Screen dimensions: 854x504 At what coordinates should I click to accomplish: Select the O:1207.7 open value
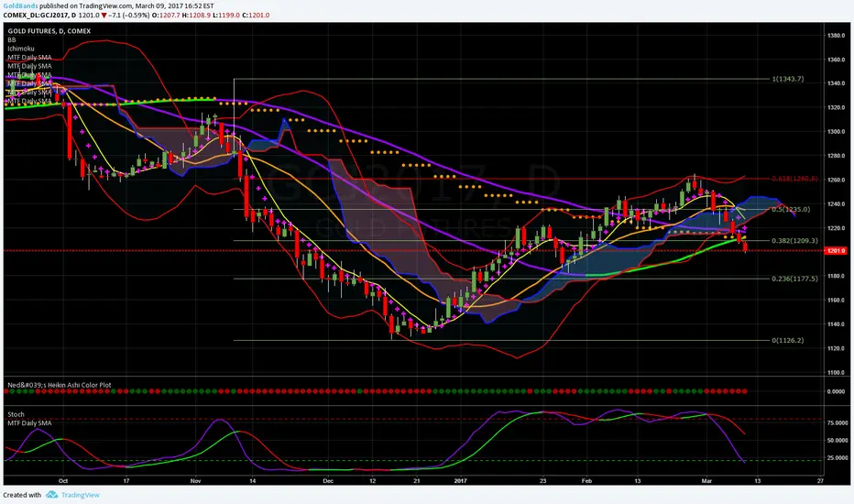[166, 16]
